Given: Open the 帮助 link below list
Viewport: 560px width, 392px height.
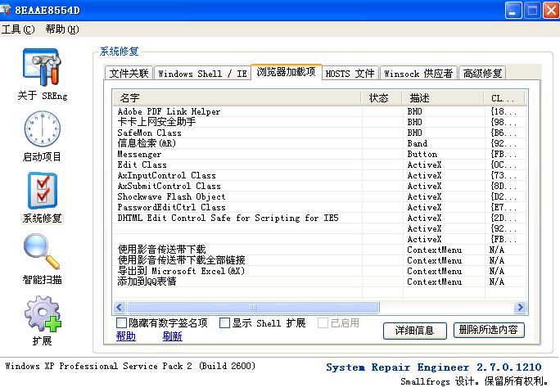Looking at the screenshot, I should pyautogui.click(x=126, y=336).
